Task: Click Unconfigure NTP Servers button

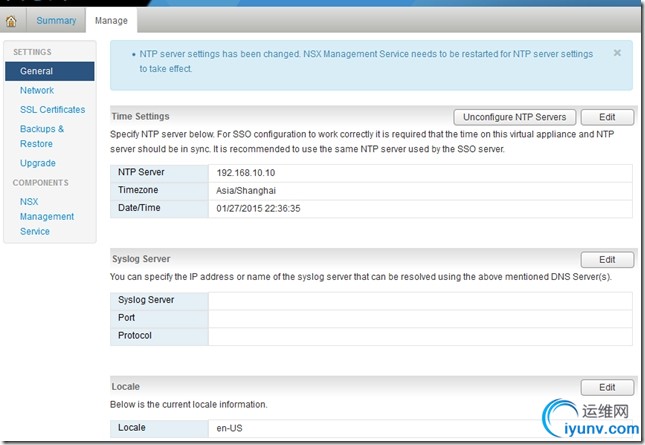Action: pos(515,117)
